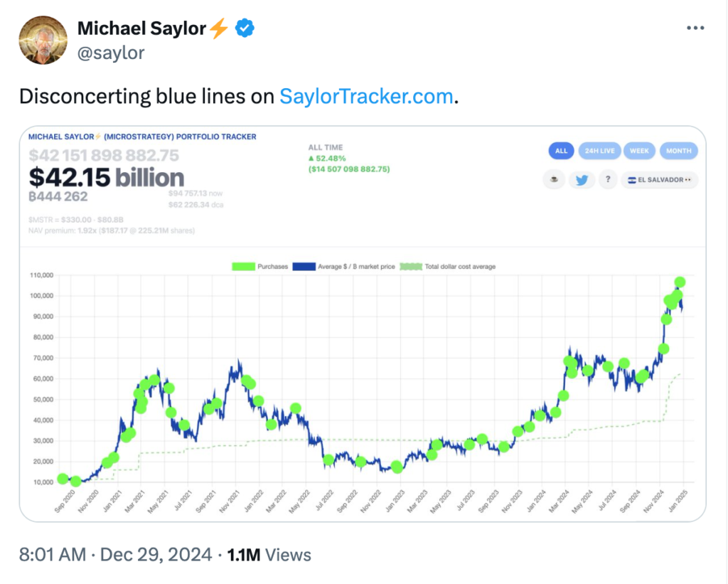Click the @saylor handle
Screen dimensions: 728x584
(x=111, y=53)
